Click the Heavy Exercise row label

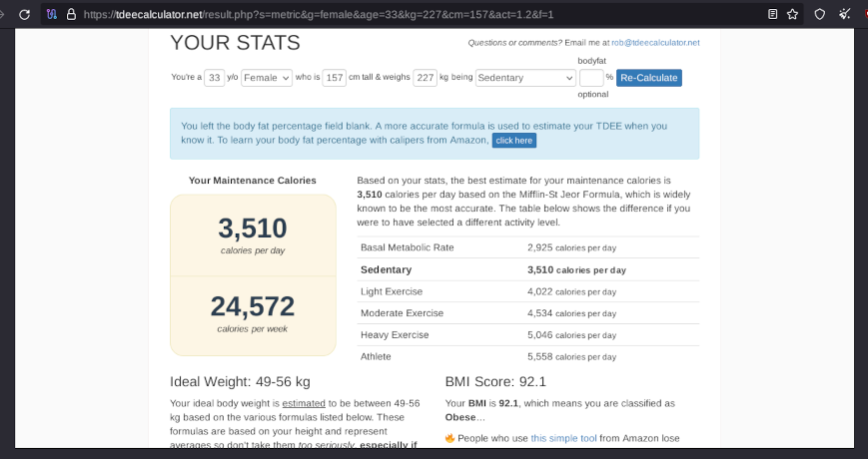tap(395, 335)
